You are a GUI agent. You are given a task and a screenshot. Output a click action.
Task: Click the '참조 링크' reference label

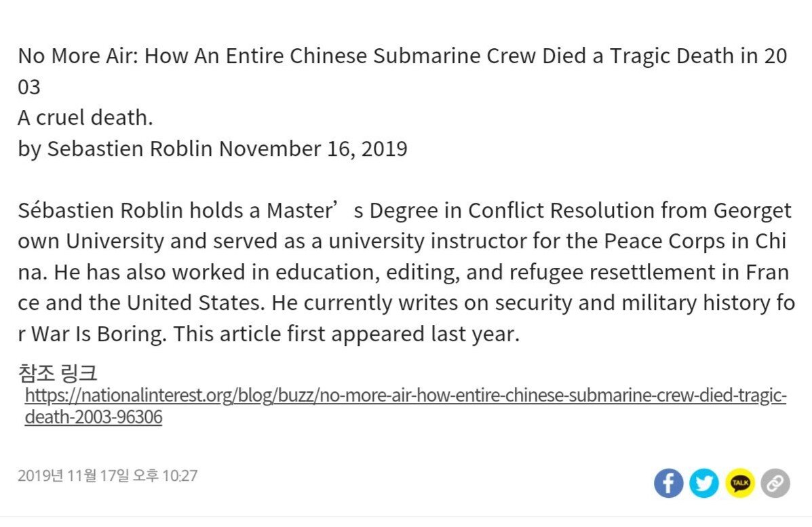(x=58, y=373)
